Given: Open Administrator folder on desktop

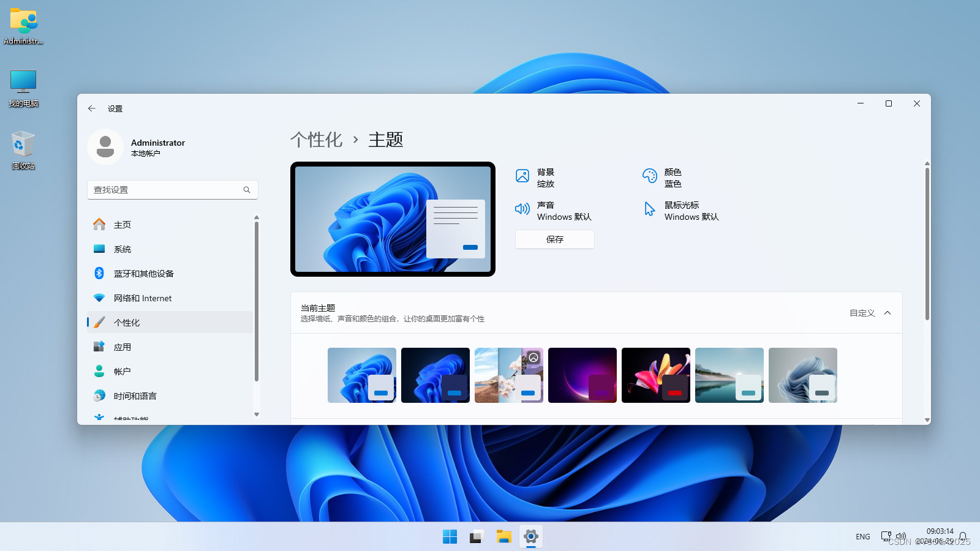Looking at the screenshot, I should pyautogui.click(x=23, y=26).
